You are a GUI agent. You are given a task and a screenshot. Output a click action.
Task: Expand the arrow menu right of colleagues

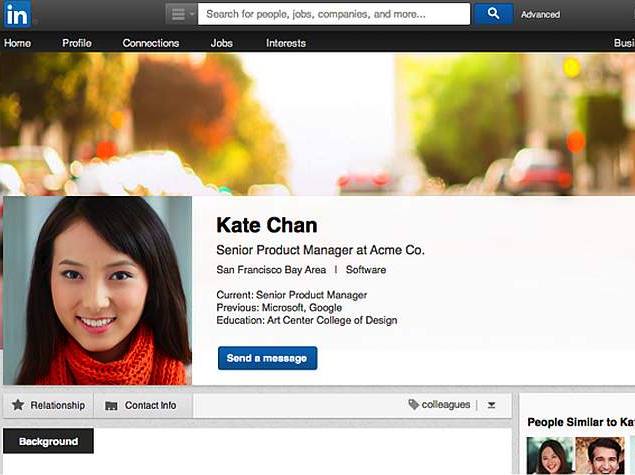pyautogui.click(x=491, y=405)
